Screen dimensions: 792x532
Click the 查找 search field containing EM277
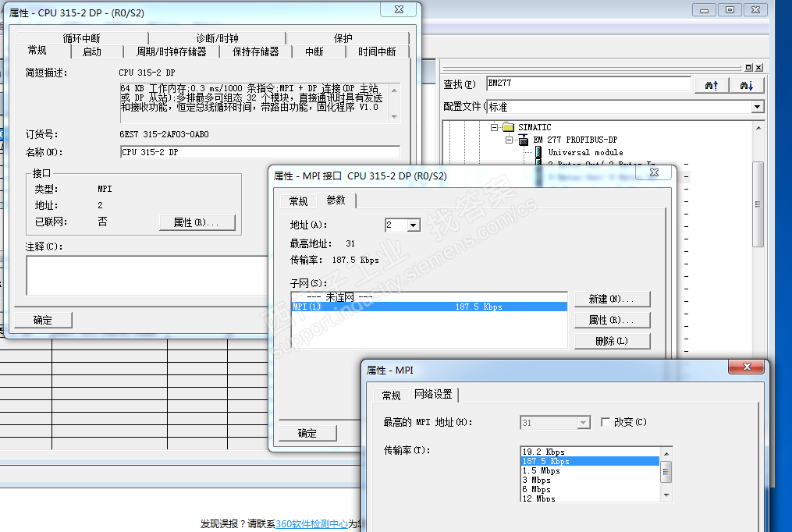(x=588, y=83)
